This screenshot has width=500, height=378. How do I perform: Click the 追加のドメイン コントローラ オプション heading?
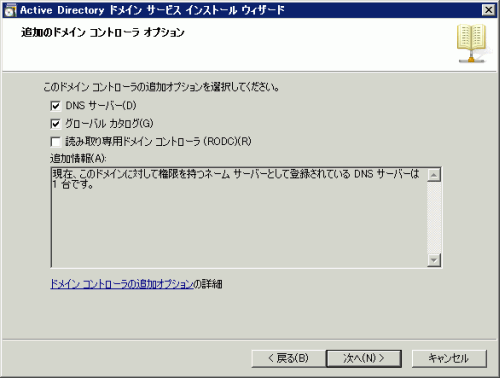coord(103,32)
